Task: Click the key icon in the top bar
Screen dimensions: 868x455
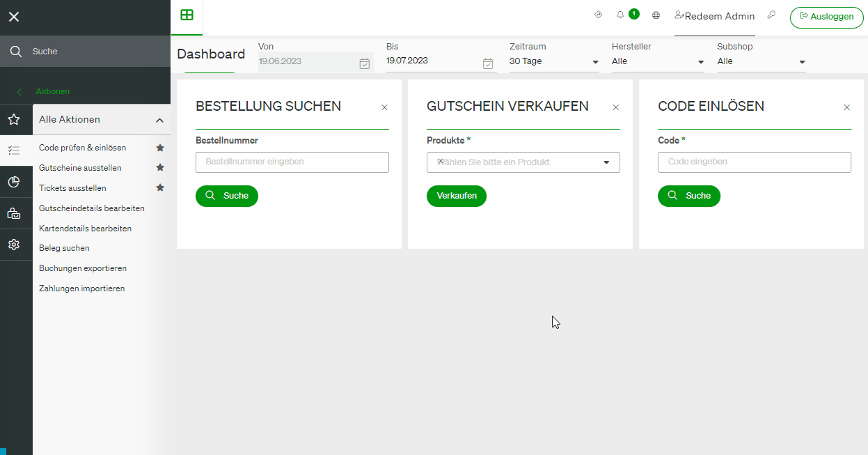Action: 771,15
